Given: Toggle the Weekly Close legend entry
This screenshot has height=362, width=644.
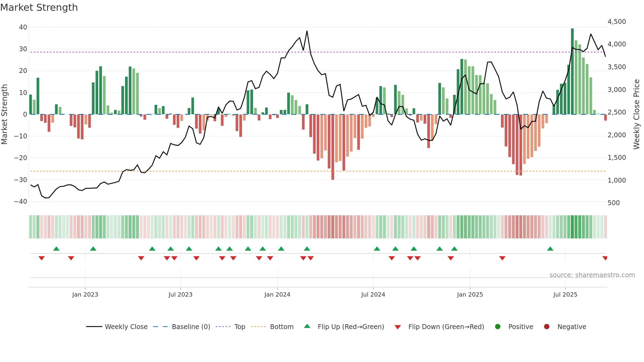Looking at the screenshot, I should 117,327.
